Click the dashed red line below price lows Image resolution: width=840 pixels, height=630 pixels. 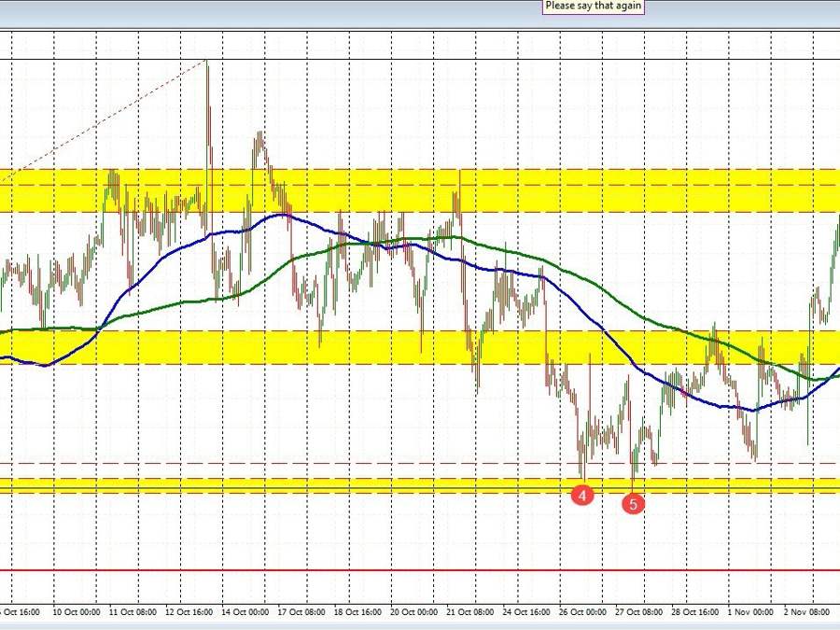373,462
